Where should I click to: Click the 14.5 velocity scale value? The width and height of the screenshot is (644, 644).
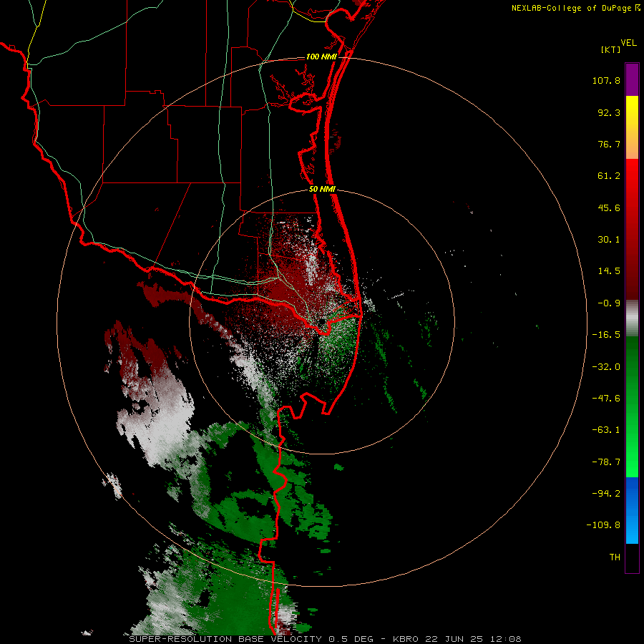coord(609,271)
